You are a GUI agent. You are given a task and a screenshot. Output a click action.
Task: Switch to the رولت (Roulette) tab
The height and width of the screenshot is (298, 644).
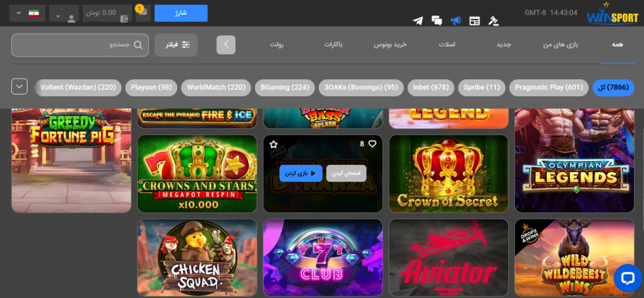[x=277, y=45]
